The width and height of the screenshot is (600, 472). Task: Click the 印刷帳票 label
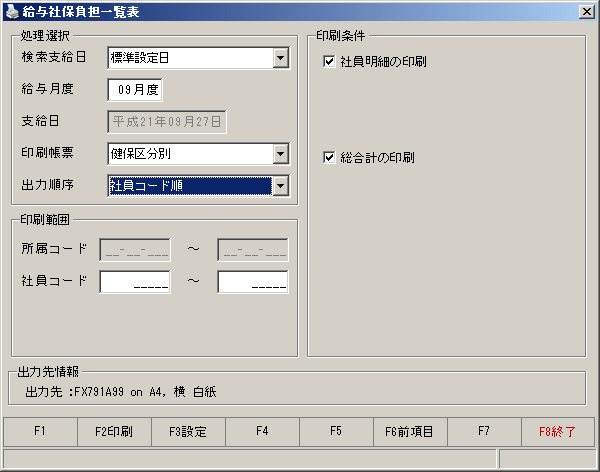point(47,153)
